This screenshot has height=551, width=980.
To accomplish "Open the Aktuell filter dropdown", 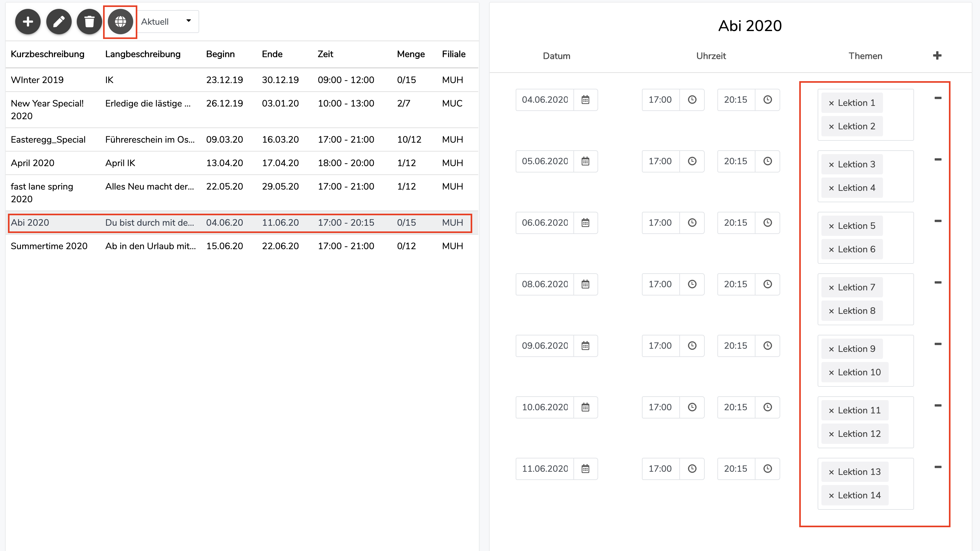I will coord(167,22).
